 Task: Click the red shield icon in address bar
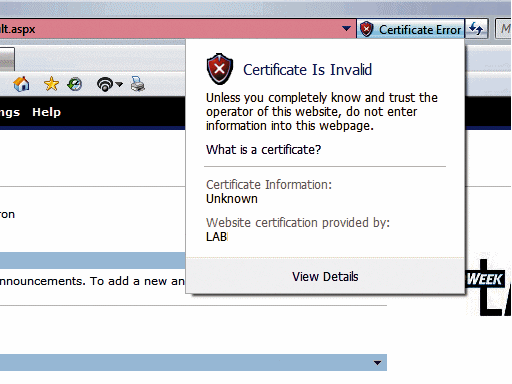366,29
